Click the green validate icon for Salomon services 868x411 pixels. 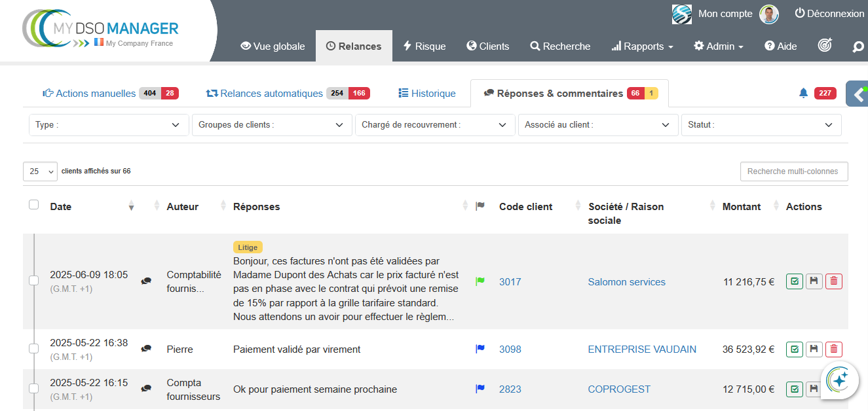794,281
